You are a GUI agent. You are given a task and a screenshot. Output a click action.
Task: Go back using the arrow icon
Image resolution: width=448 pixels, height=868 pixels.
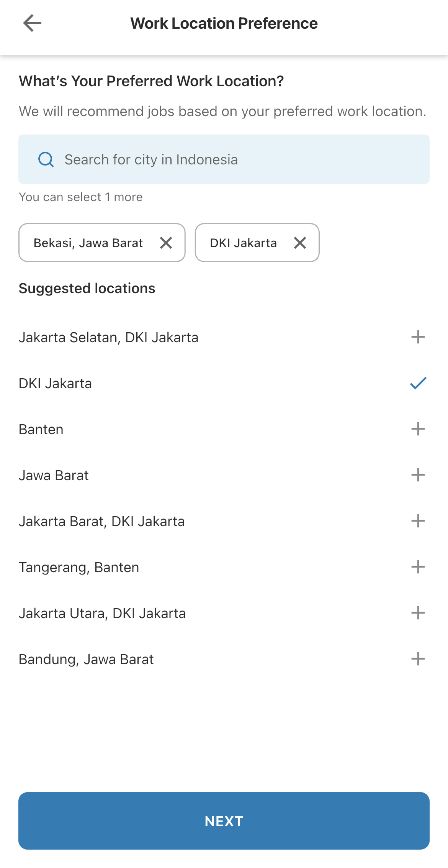pyautogui.click(x=32, y=23)
